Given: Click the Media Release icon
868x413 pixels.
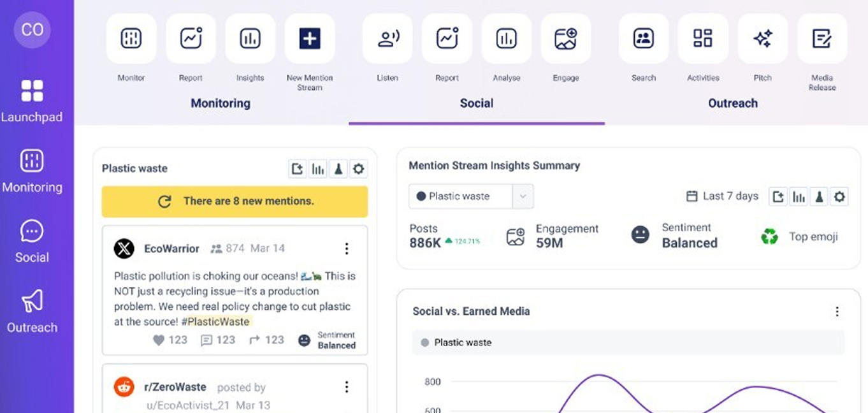Looking at the screenshot, I should (x=821, y=40).
